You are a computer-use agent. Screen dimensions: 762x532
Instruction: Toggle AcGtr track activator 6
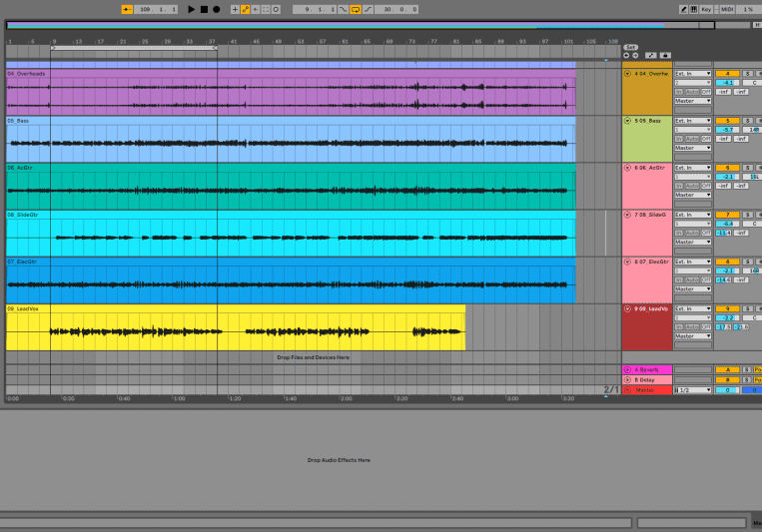tap(727, 168)
